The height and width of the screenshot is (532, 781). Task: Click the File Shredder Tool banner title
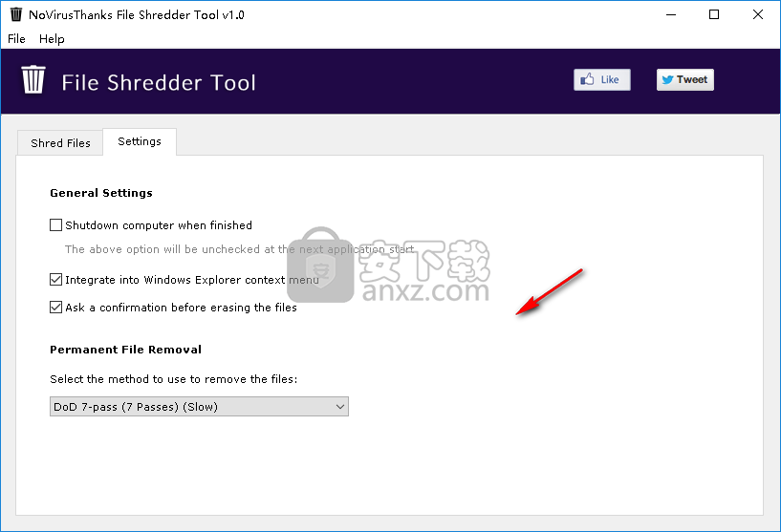[x=159, y=82]
